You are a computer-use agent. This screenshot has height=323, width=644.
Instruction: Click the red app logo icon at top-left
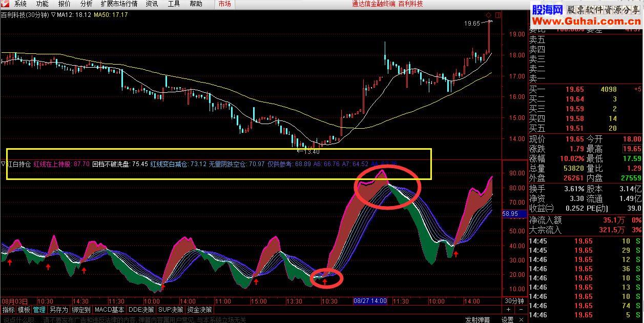click(5, 4)
